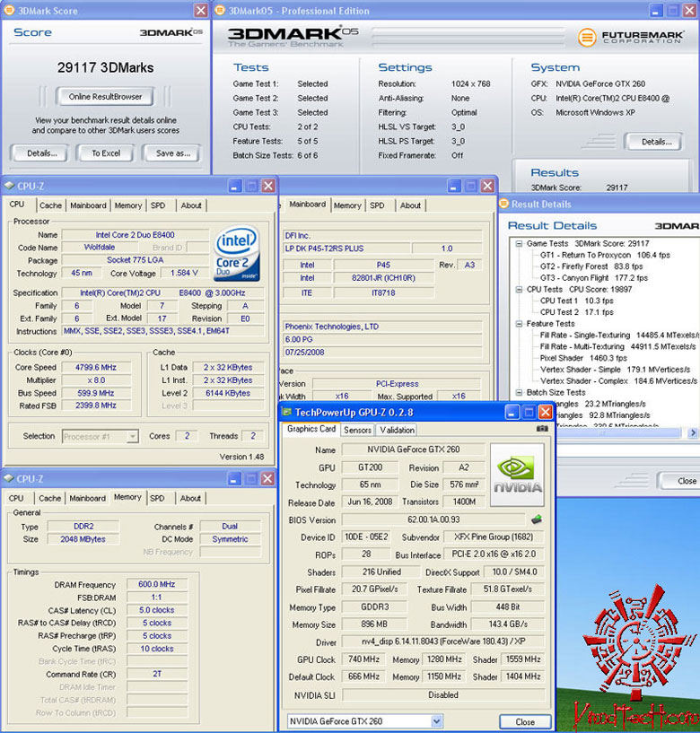Select Graphics Card tab in GPU-Z

(x=311, y=429)
